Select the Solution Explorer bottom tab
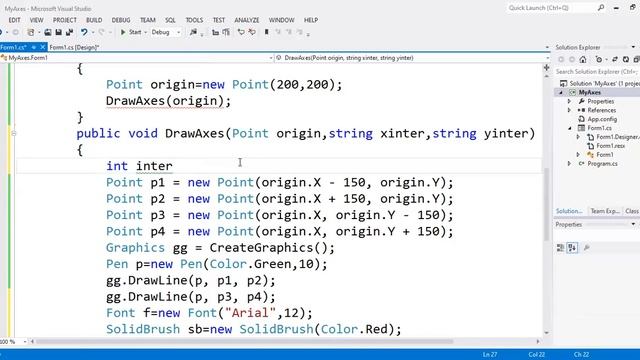Screen dimensions: 640x360 pyautogui.click(x=569, y=211)
